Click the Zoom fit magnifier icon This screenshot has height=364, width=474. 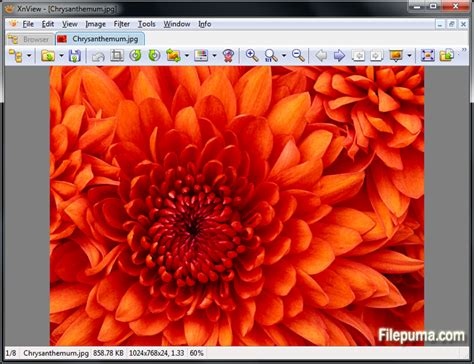(x=271, y=55)
